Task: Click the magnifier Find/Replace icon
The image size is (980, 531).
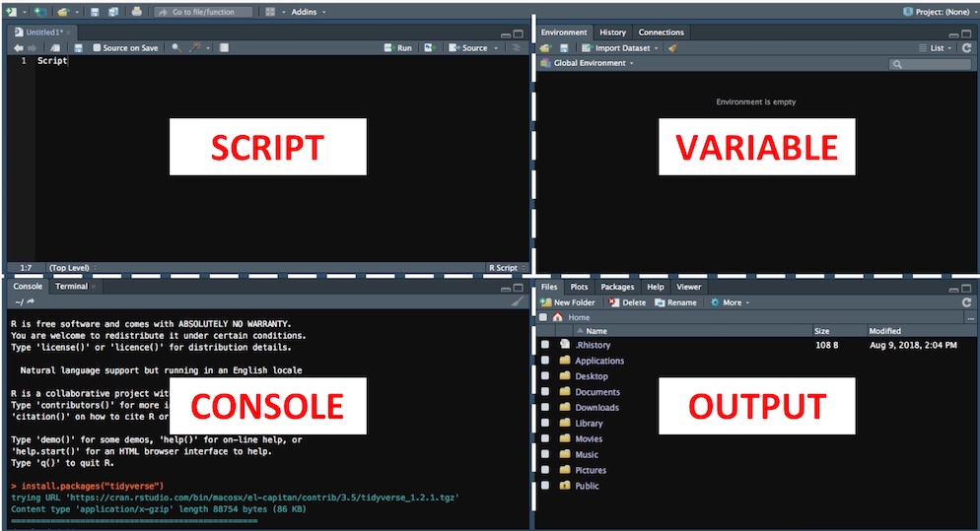Action: (176, 47)
